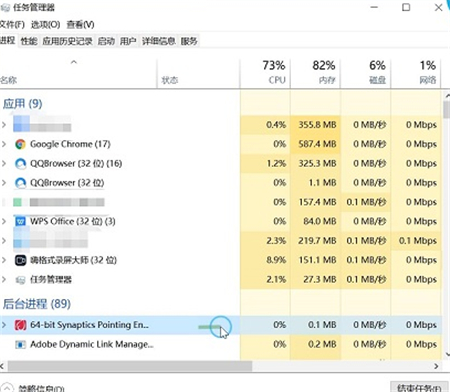Open the 选项(O) menu
450x392 pixels.
click(45, 25)
